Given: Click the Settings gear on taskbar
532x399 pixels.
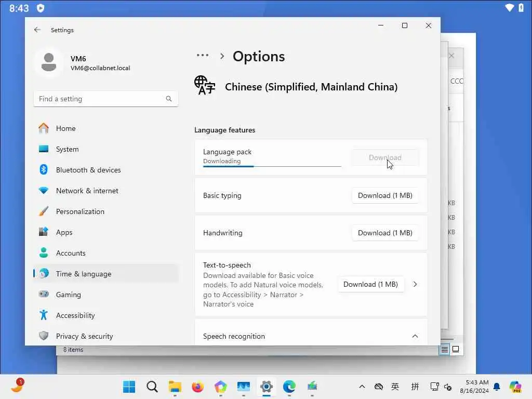Looking at the screenshot, I should (x=267, y=387).
